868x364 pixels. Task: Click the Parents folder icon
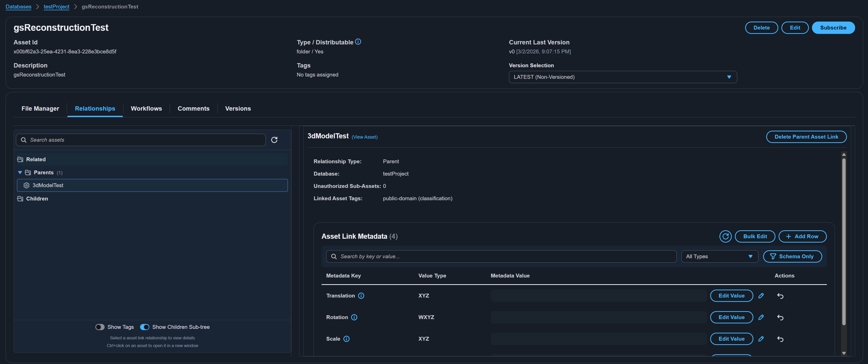point(28,173)
